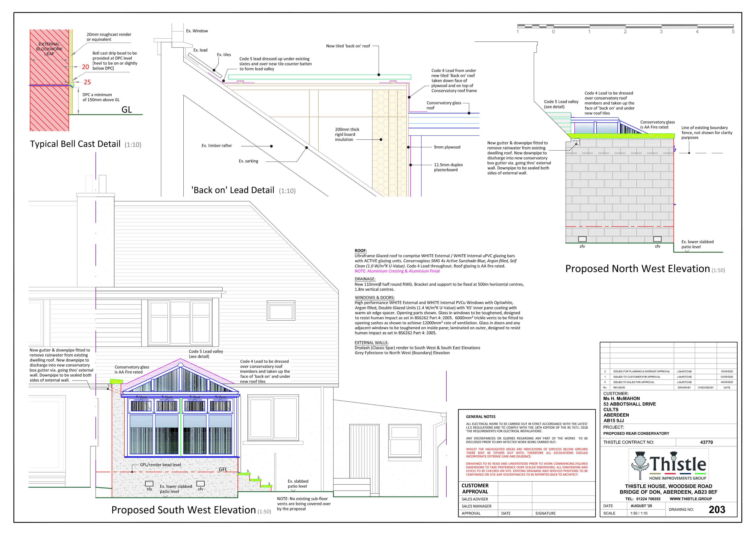Click the 'EXTERNAL BLOCKWORK LEAF' label
The width and height of the screenshot is (756, 535).
[49, 49]
